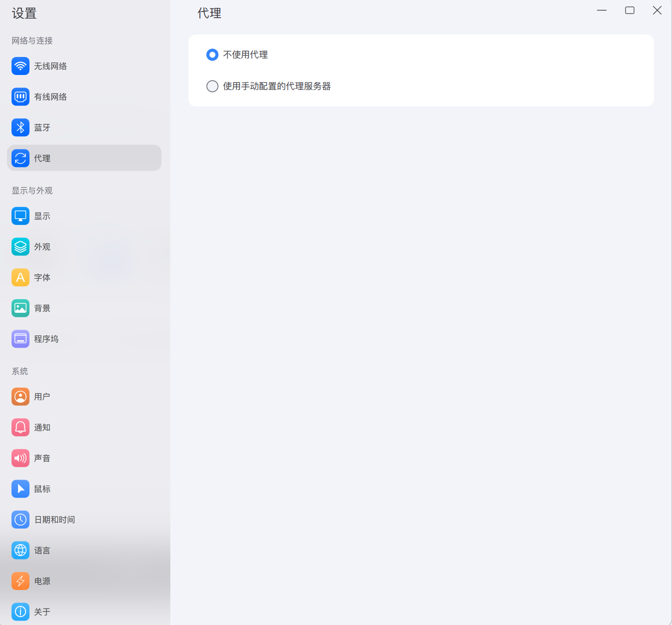The height and width of the screenshot is (625, 672).
Task: Select 不使用代理 radio button
Action: (212, 55)
